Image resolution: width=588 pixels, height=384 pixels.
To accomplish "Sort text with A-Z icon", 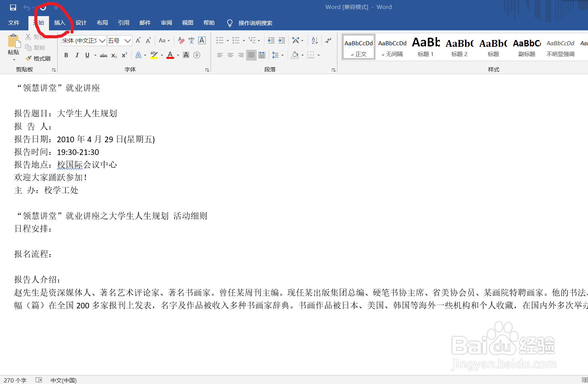I will 315,40.
